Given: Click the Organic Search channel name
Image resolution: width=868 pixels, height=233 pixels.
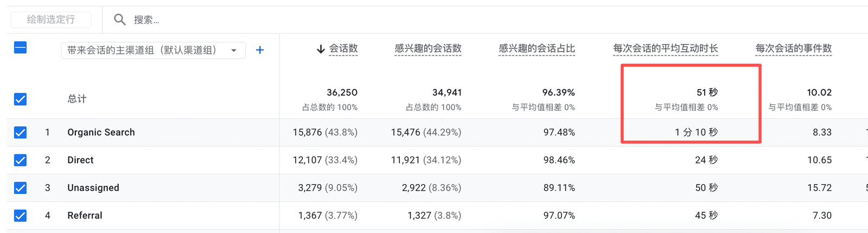Looking at the screenshot, I should 101,133.
